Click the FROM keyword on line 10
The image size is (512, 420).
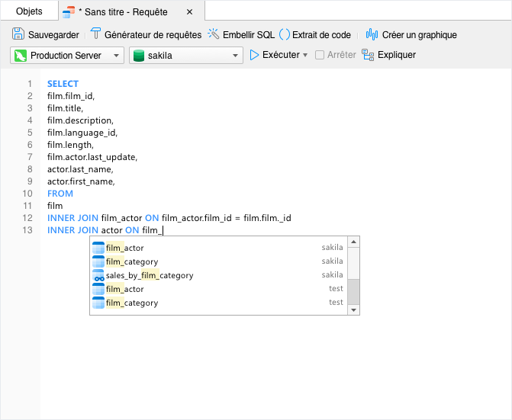click(x=60, y=194)
